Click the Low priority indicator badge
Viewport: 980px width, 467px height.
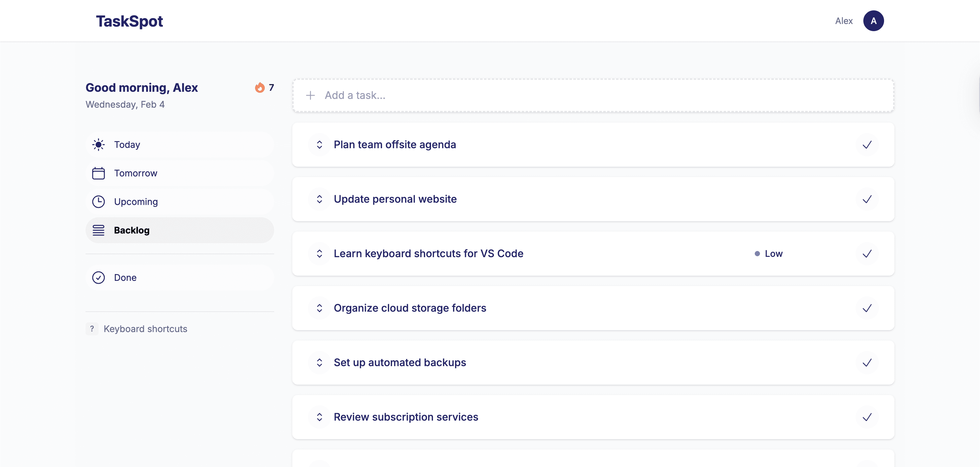[769, 254]
